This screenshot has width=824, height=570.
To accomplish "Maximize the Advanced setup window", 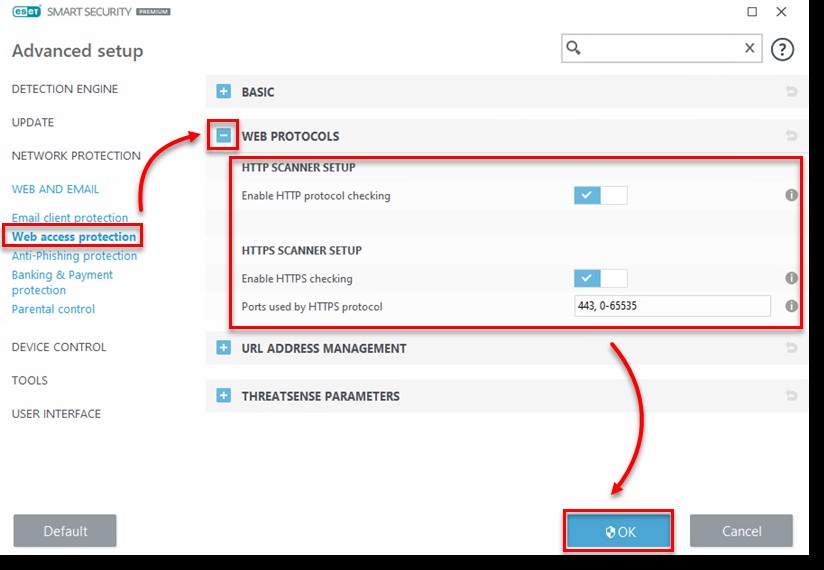I will tap(752, 12).
